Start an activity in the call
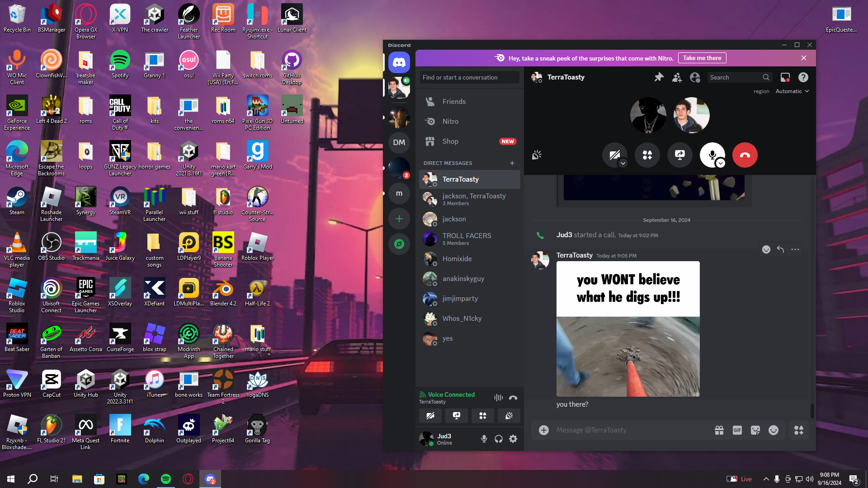The width and height of the screenshot is (868, 488). point(647,155)
